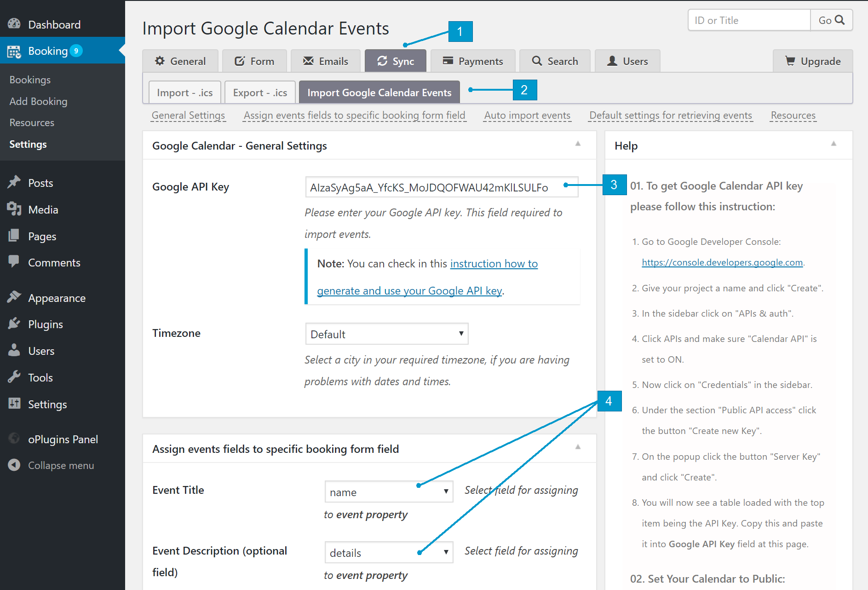Jump to General Settings section link
This screenshot has height=590, width=868.
(x=188, y=115)
